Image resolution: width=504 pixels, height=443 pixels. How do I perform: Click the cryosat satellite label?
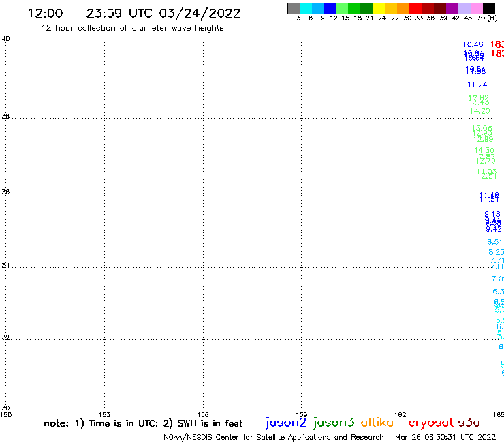coord(431,423)
